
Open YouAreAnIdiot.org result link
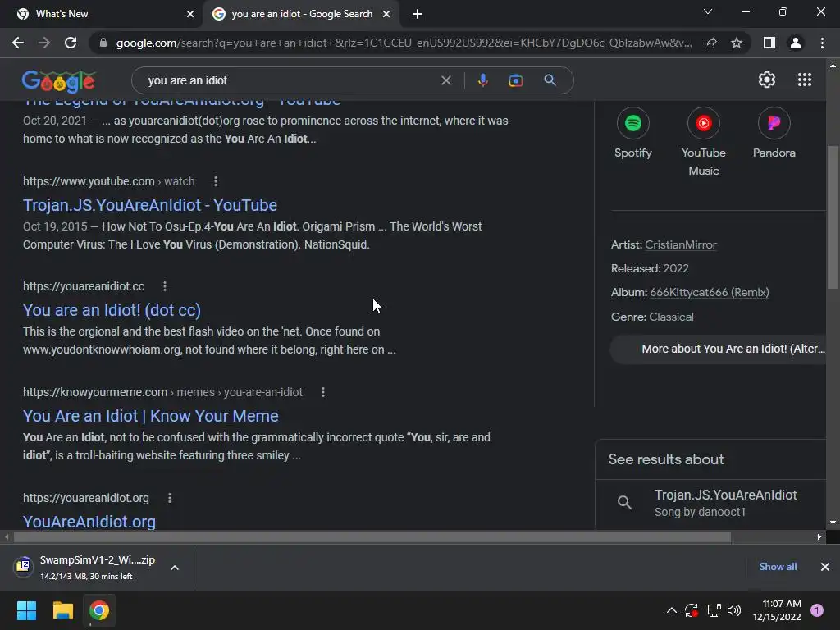click(x=89, y=522)
